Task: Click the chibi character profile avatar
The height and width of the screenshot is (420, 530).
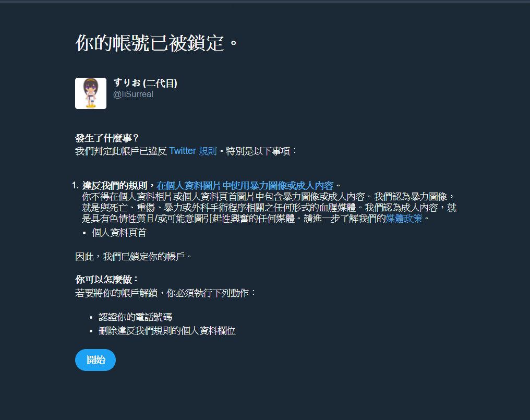Action: click(x=91, y=93)
